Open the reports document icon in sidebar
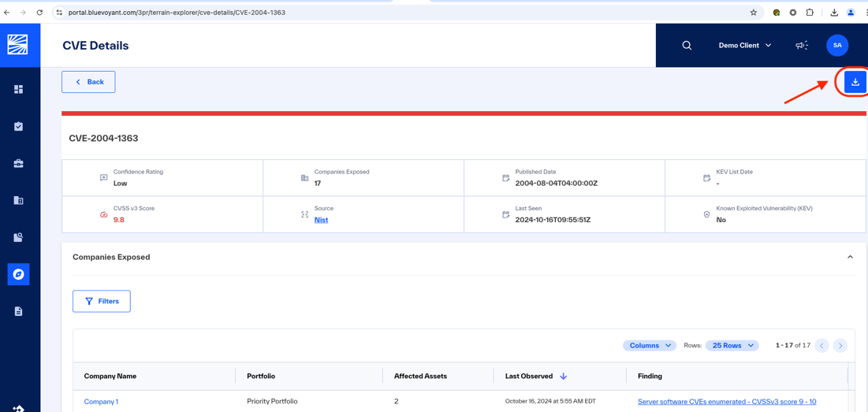The image size is (868, 412). [x=18, y=311]
